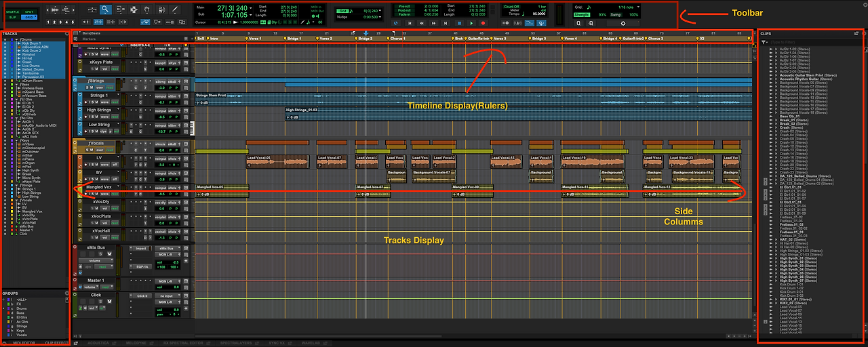Enable Shuffle edit mode

point(12,12)
